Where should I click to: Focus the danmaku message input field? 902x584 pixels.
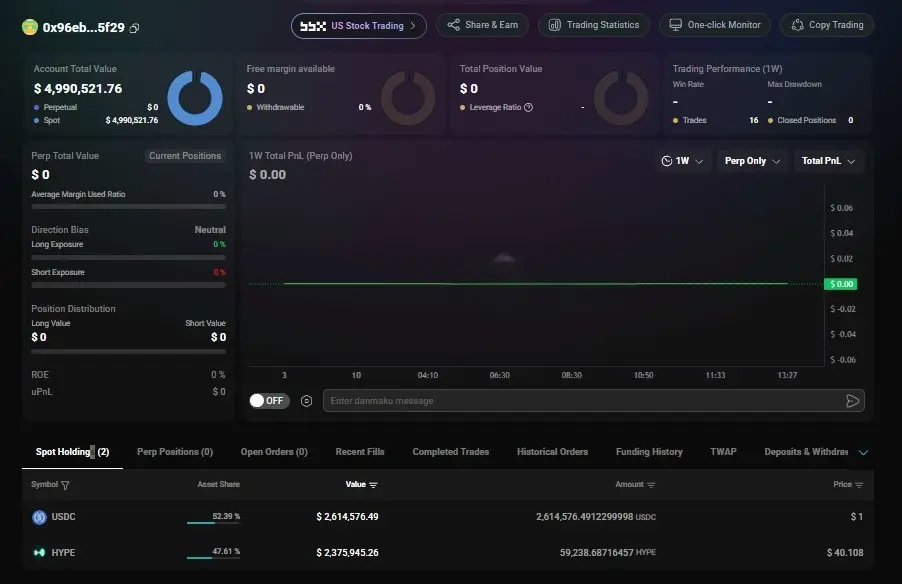click(x=584, y=401)
